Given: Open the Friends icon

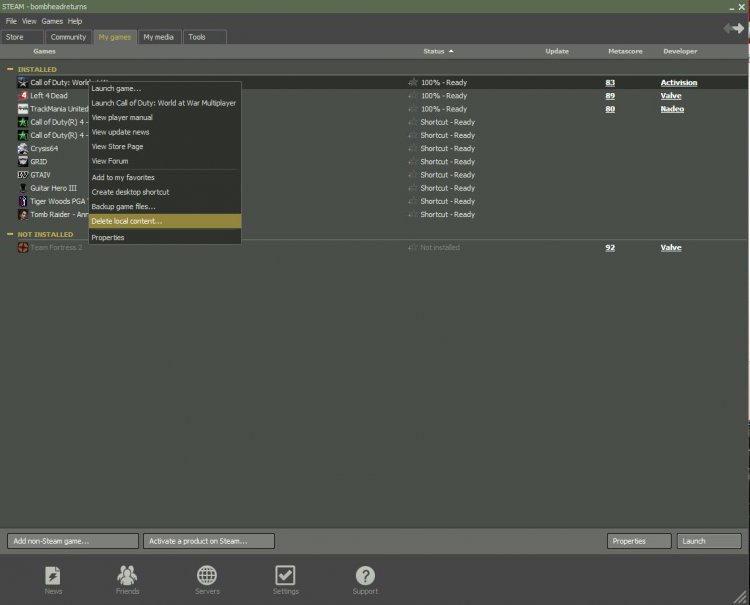Looking at the screenshot, I should [x=127, y=576].
